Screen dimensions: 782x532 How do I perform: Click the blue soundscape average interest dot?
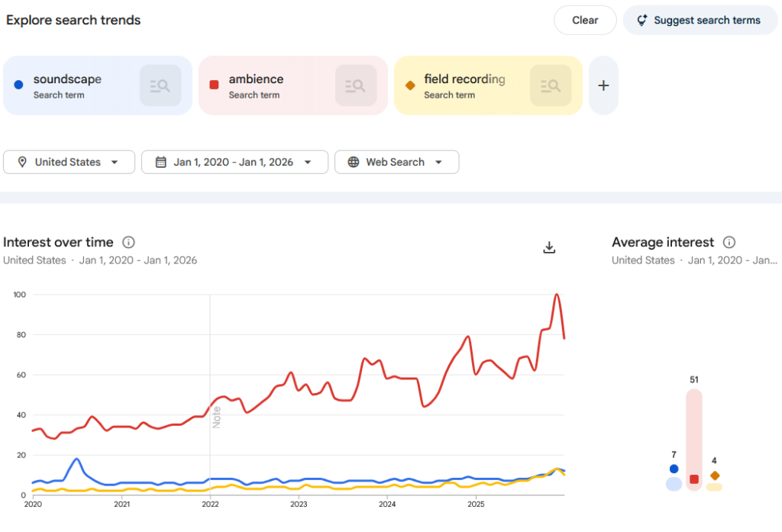[x=674, y=469]
